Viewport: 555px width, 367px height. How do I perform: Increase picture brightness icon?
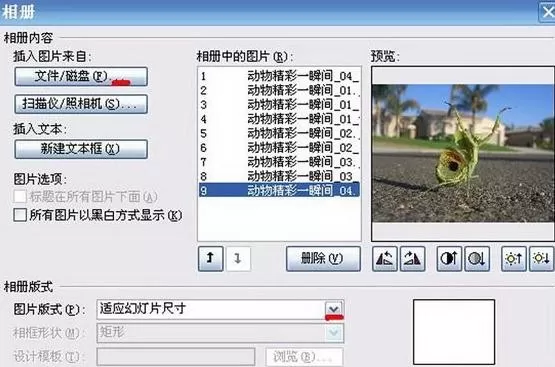[514, 259]
